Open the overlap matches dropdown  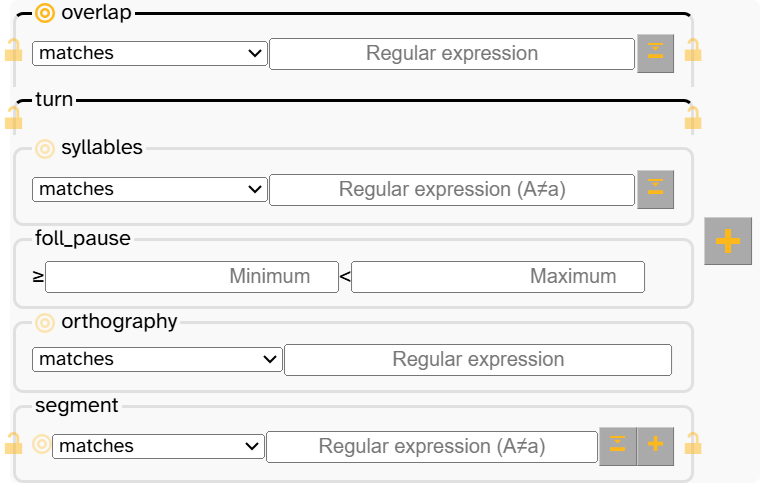point(149,53)
